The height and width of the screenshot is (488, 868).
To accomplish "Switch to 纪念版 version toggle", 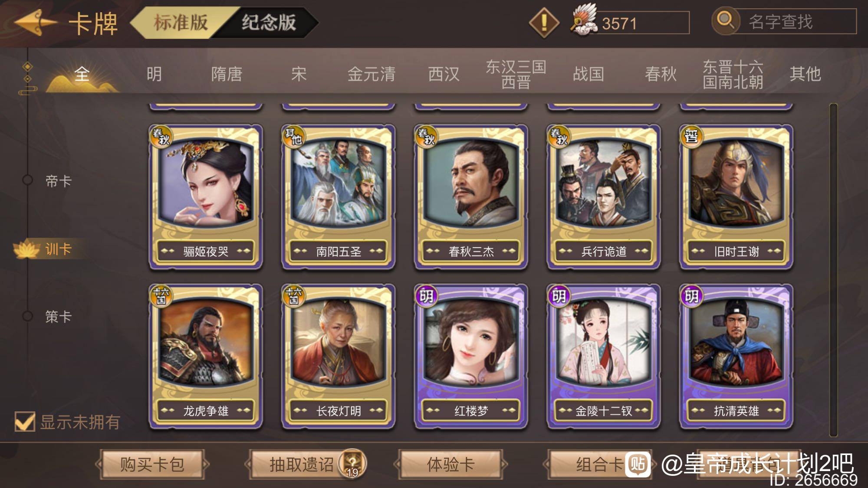I will click(x=269, y=23).
